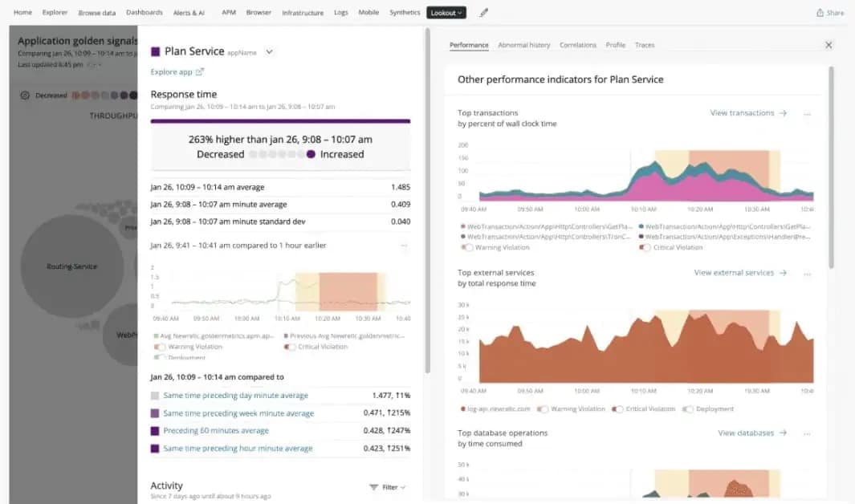Click the Routing-Service bubble
This screenshot has height=504, width=855.
point(72,266)
